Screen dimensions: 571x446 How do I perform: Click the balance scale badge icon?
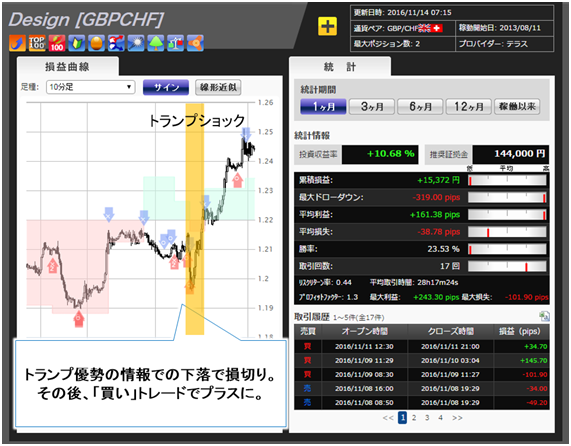176,43
